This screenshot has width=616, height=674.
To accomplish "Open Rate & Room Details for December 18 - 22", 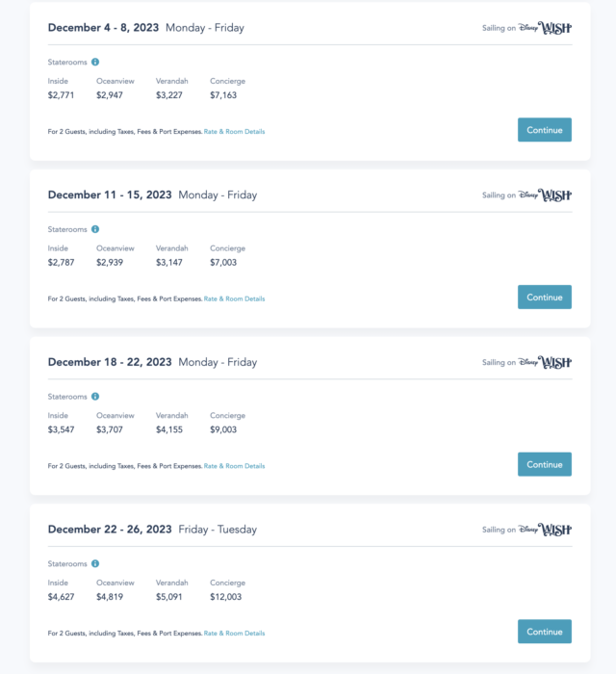I will pos(234,466).
